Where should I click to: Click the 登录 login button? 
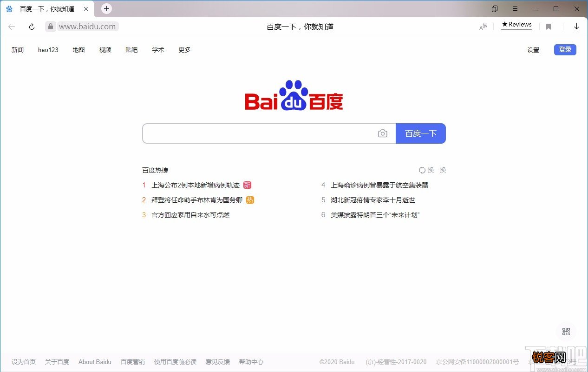[565, 50]
